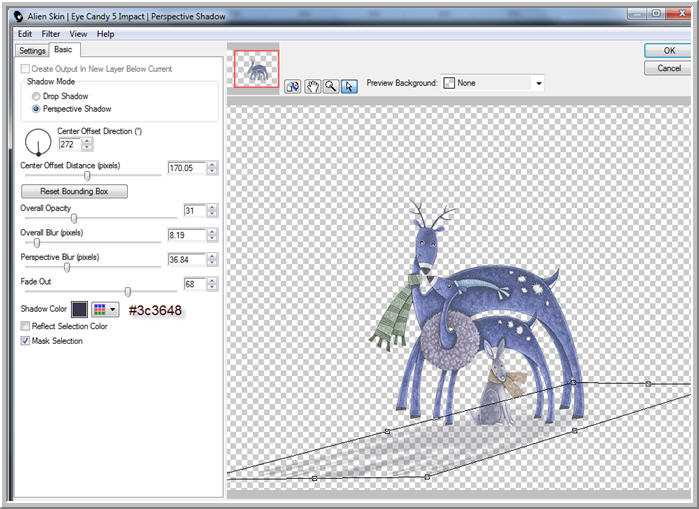Viewport: 699px width, 509px height.
Task: Enable Create Output In New Layer Below Current
Action: tap(25, 69)
